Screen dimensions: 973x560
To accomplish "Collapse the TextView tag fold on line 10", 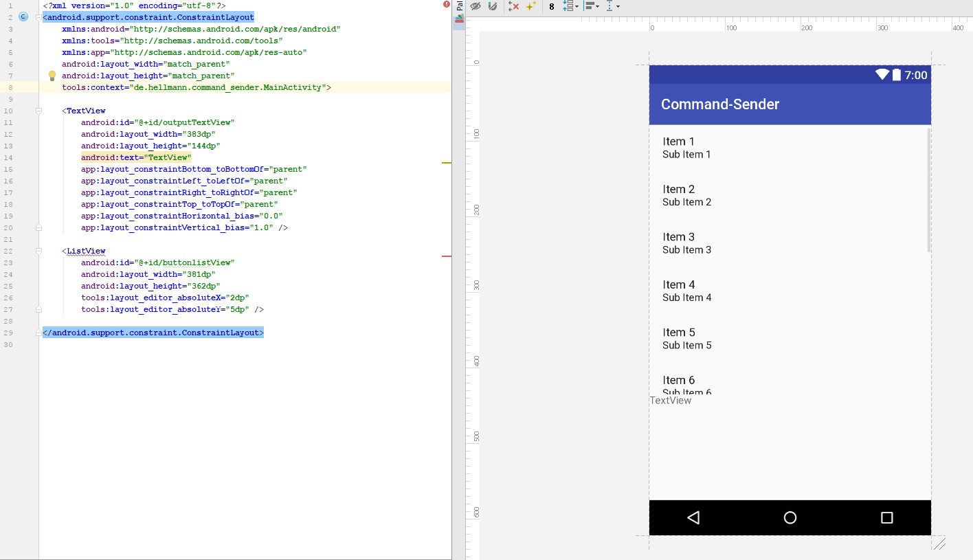I will click(x=39, y=111).
